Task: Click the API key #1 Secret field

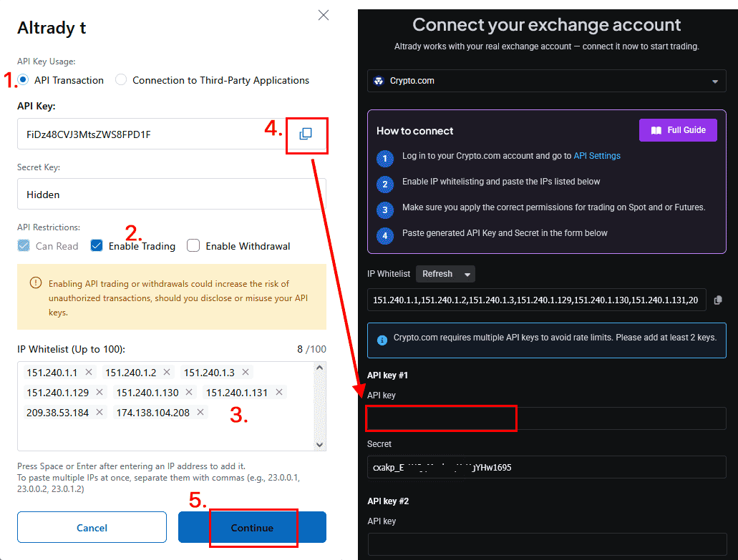Action: 546,467
